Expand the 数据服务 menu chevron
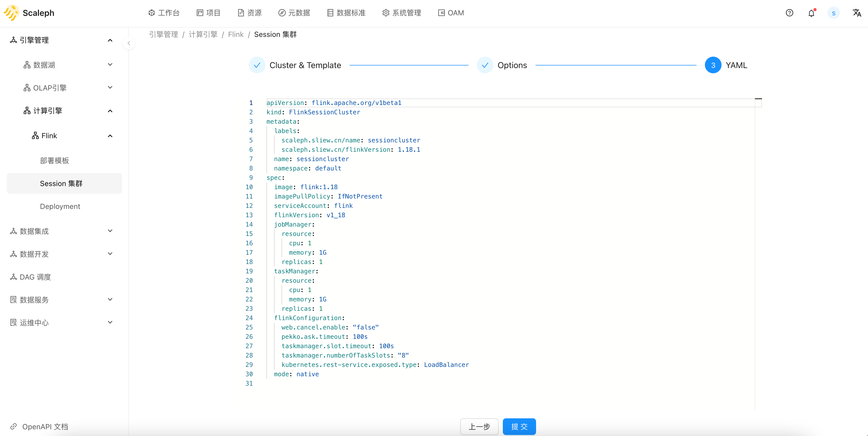868x436 pixels. (110, 299)
